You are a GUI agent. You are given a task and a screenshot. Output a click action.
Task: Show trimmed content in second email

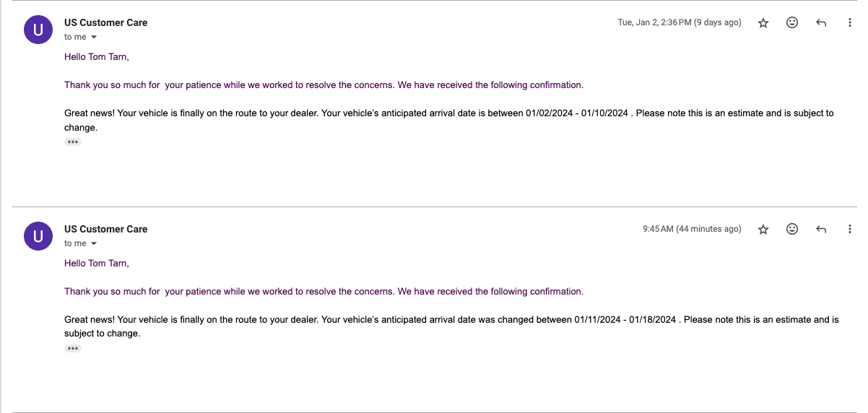tap(73, 349)
